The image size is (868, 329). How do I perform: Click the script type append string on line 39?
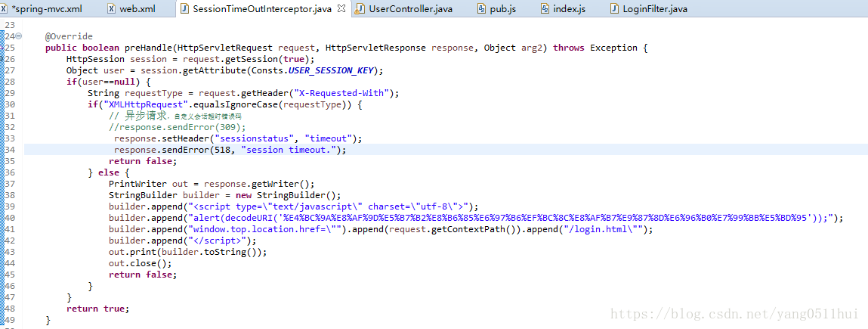[329, 206]
